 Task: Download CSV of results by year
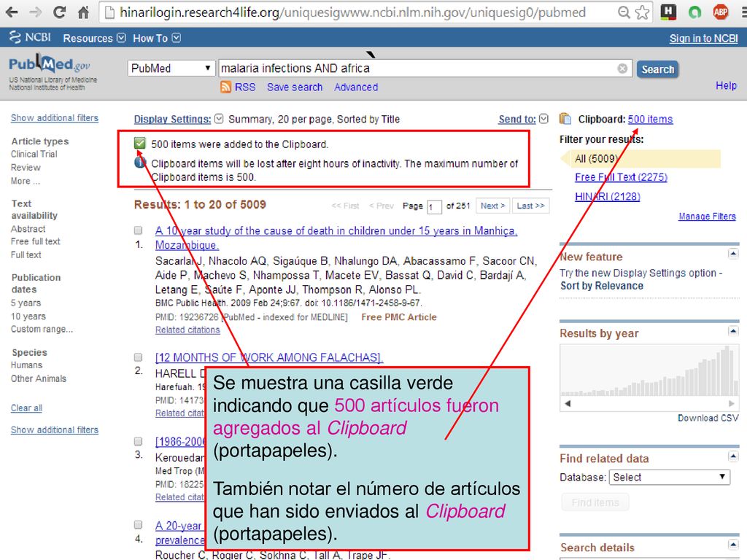click(x=708, y=418)
